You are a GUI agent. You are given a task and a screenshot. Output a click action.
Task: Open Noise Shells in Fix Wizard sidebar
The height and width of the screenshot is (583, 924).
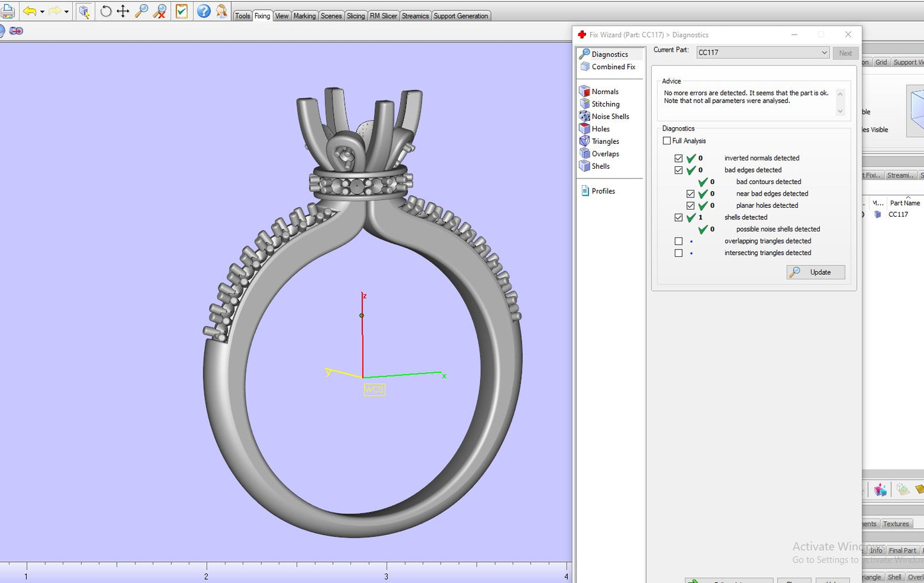tap(610, 116)
